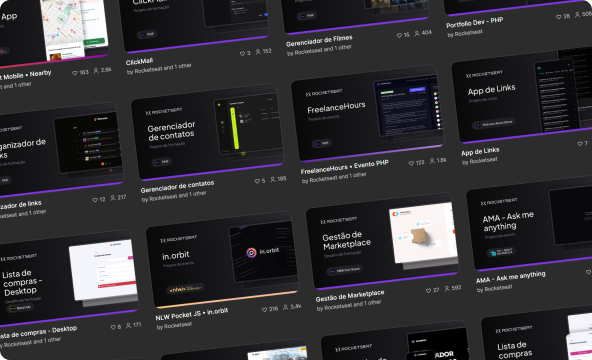Click users icon on ClickMail card

(x=258, y=52)
